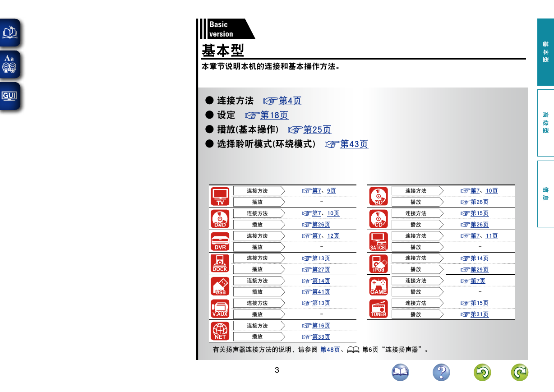Click the NET globe icon
This screenshot has height=392, width=554.
220,331
